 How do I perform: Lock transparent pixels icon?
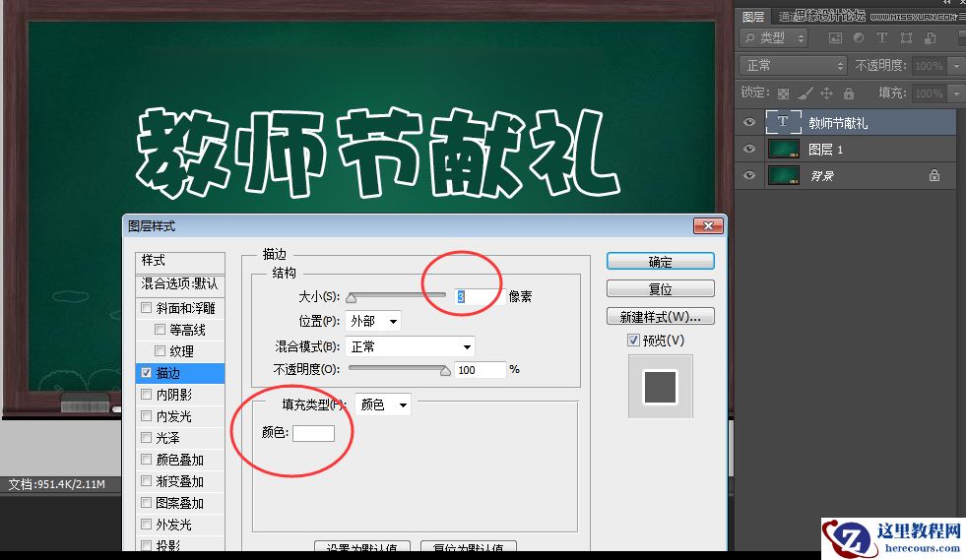tap(783, 93)
